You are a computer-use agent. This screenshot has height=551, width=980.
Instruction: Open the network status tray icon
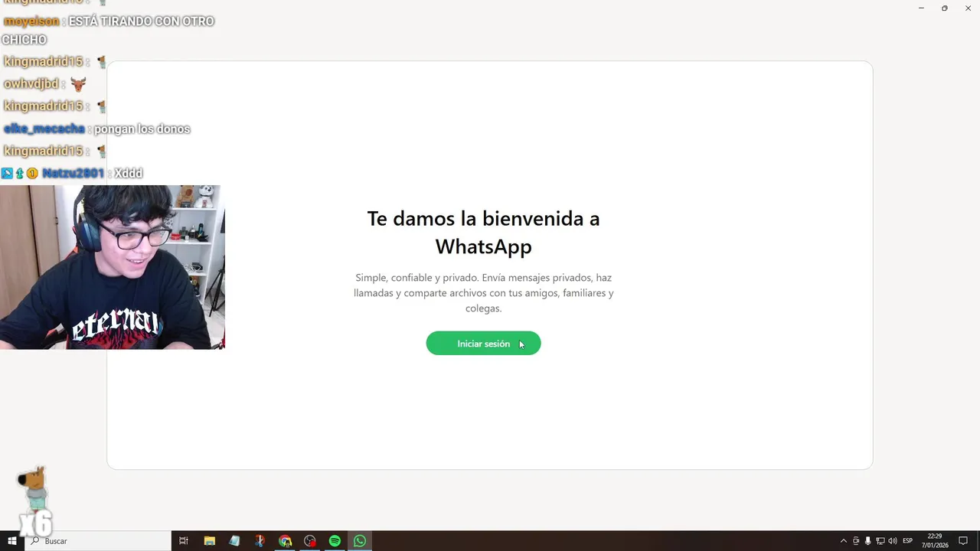(x=880, y=541)
